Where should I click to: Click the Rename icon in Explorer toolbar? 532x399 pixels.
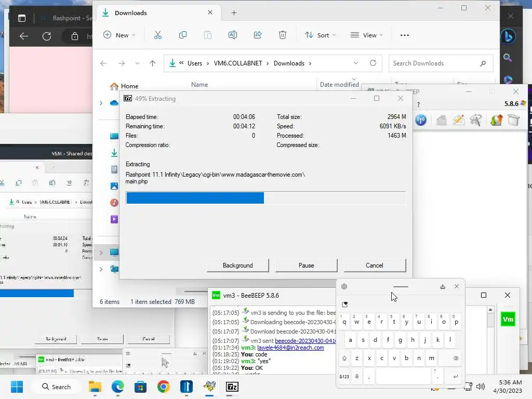pyautogui.click(x=233, y=35)
